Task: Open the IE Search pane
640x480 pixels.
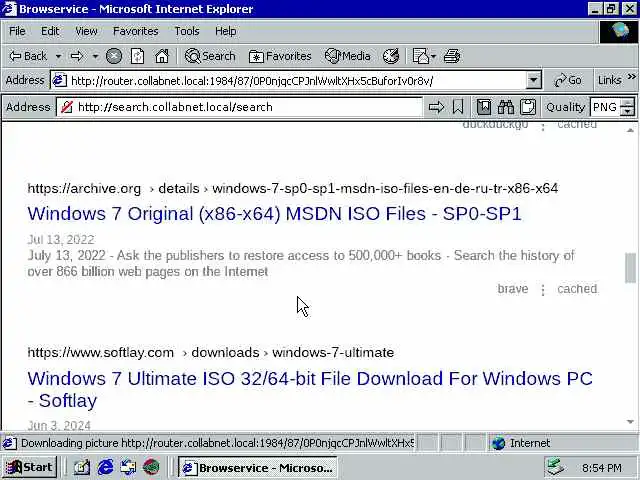Action: tap(210, 56)
